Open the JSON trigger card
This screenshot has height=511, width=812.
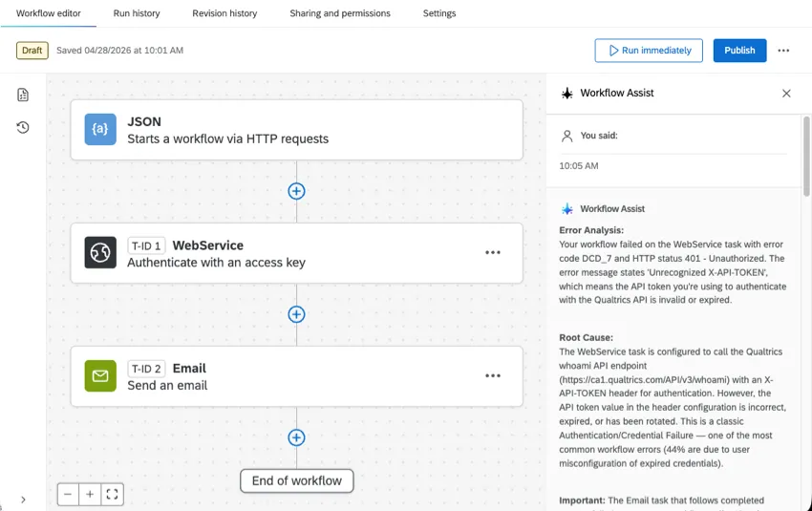pos(297,130)
